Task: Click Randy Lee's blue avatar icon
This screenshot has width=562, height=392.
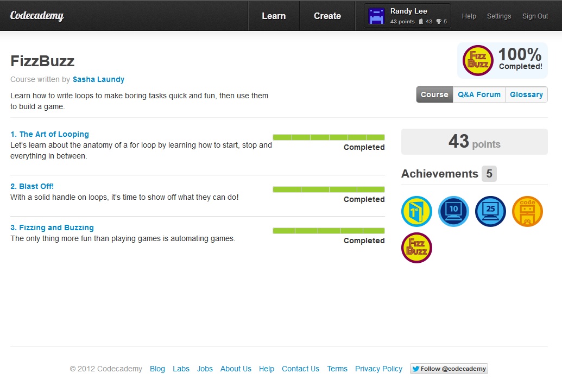Action: click(x=376, y=16)
